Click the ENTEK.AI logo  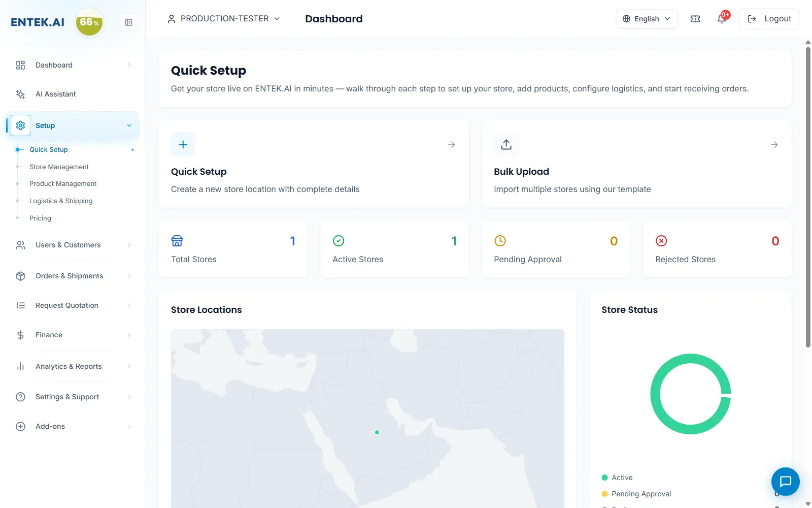tap(38, 22)
